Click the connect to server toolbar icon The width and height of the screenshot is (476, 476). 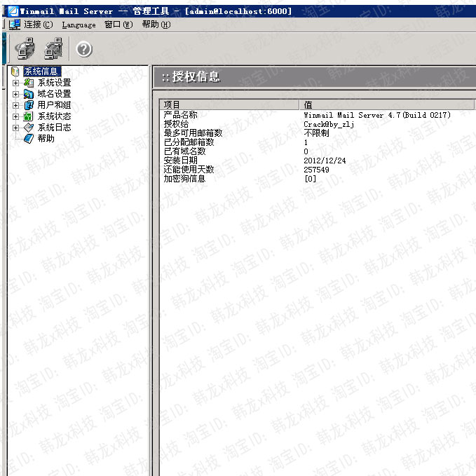pos(25,48)
